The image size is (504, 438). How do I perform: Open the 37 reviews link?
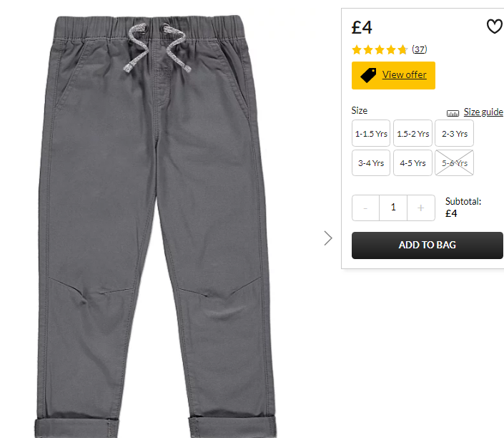420,49
